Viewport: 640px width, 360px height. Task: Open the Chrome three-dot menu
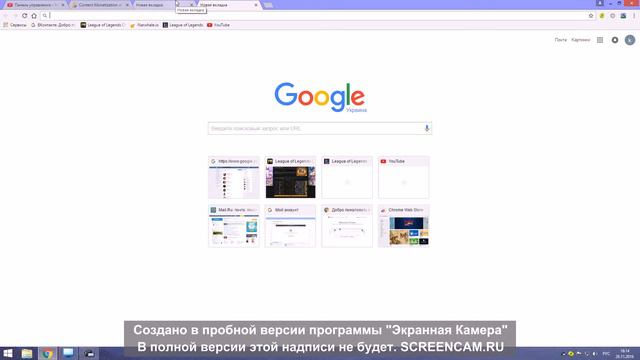pos(634,16)
